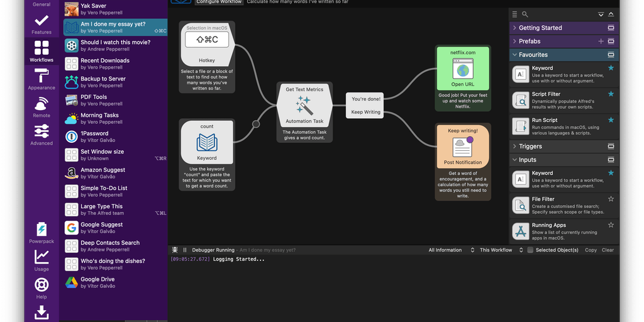
Task: Go to the Remote section
Action: [x=42, y=106]
